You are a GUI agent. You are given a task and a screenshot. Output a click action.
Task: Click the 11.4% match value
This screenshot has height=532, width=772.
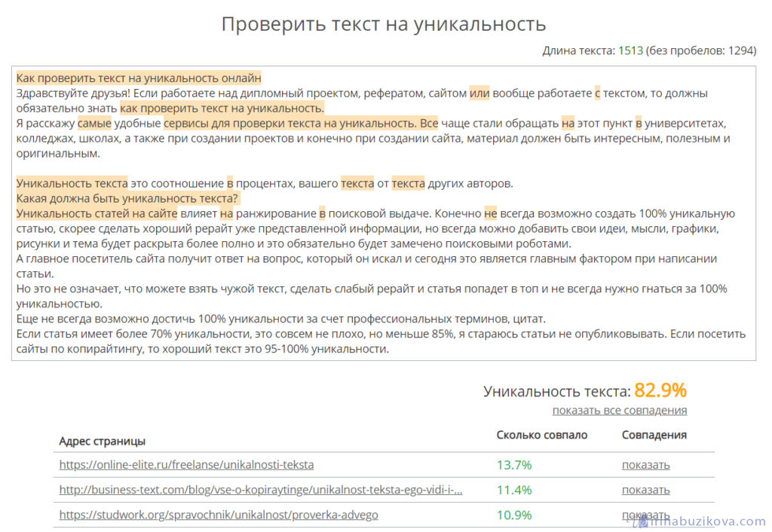point(514,490)
